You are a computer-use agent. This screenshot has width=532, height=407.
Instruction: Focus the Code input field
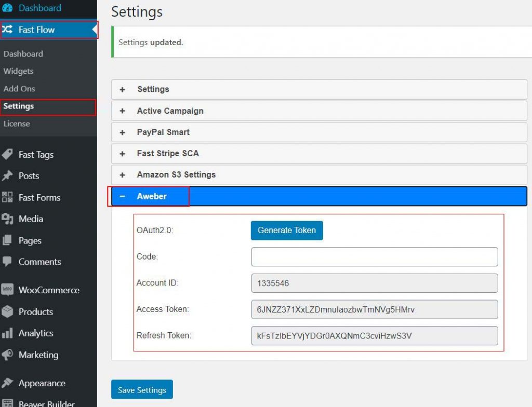[x=375, y=257]
